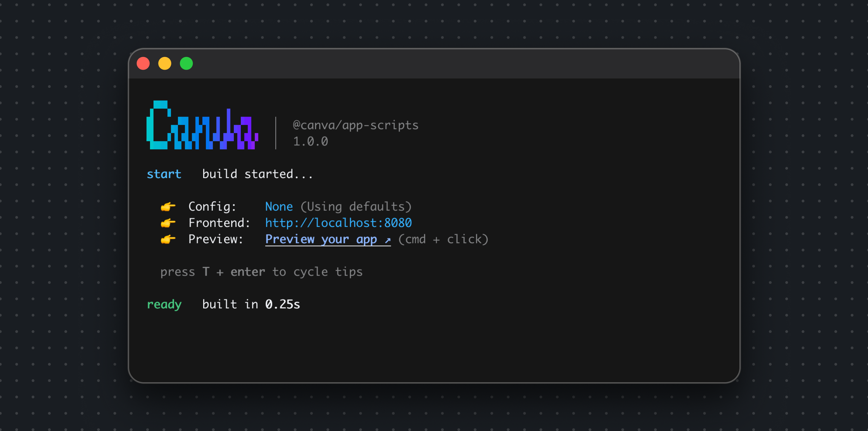Click the pointing hand icon beside Config

point(168,206)
